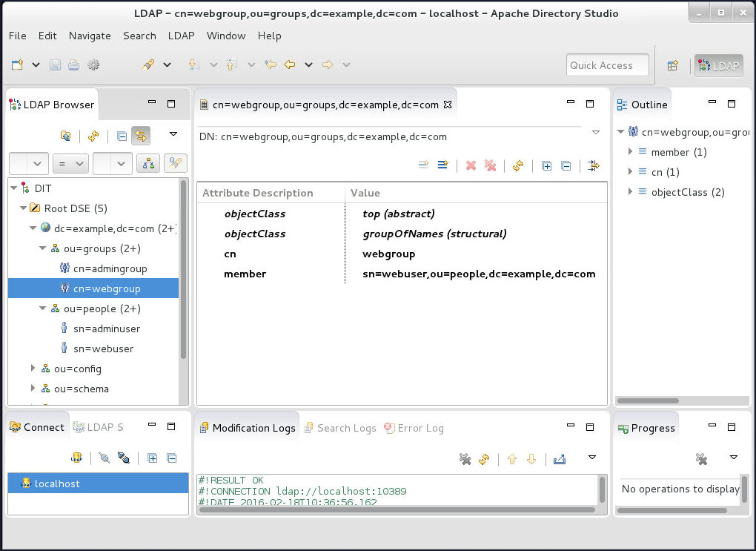Select the sn=webuser entry in tree
Viewport: 756px width, 551px height.
103,349
